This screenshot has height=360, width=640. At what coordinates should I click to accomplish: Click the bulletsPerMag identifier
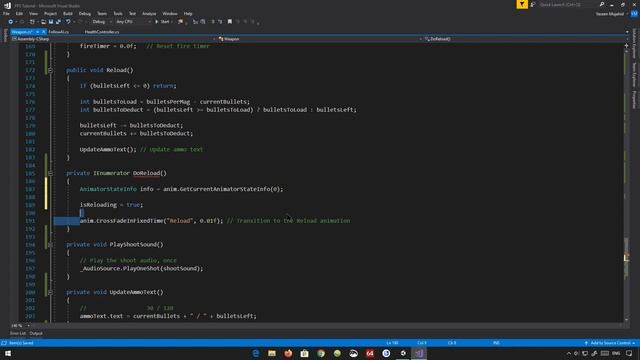click(168, 102)
